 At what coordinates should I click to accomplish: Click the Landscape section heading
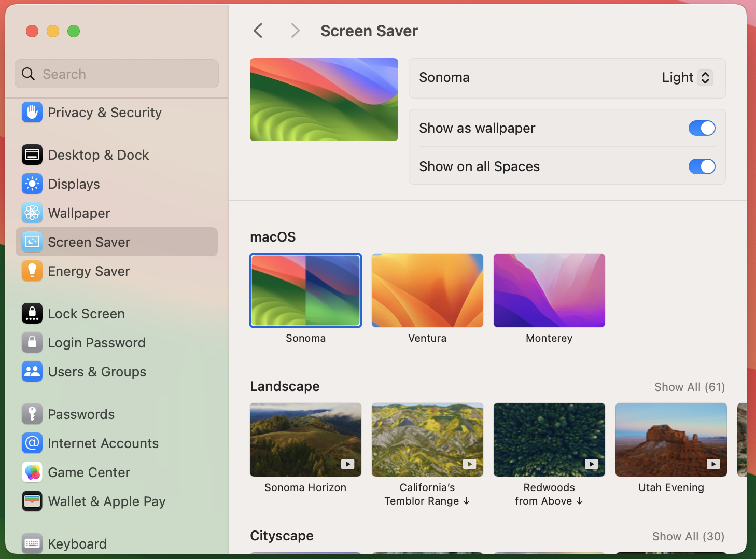[x=285, y=386]
